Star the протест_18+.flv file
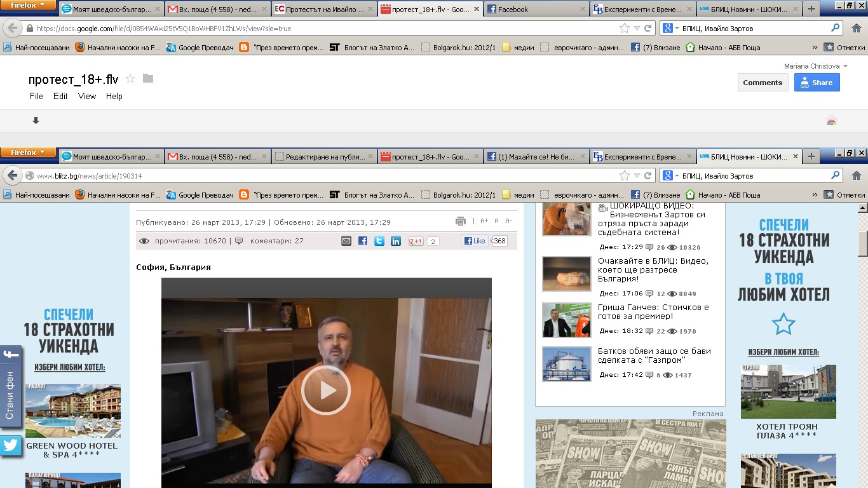The height and width of the screenshot is (488, 868). pos(130,79)
